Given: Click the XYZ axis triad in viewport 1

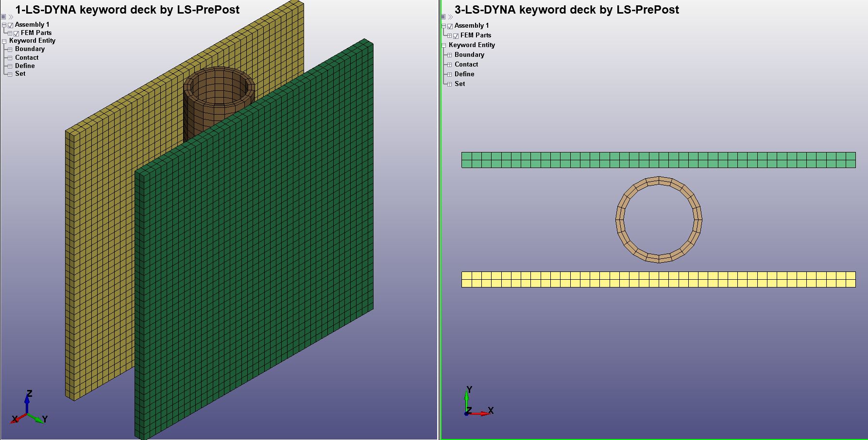Looking at the screenshot, I should click(29, 410).
